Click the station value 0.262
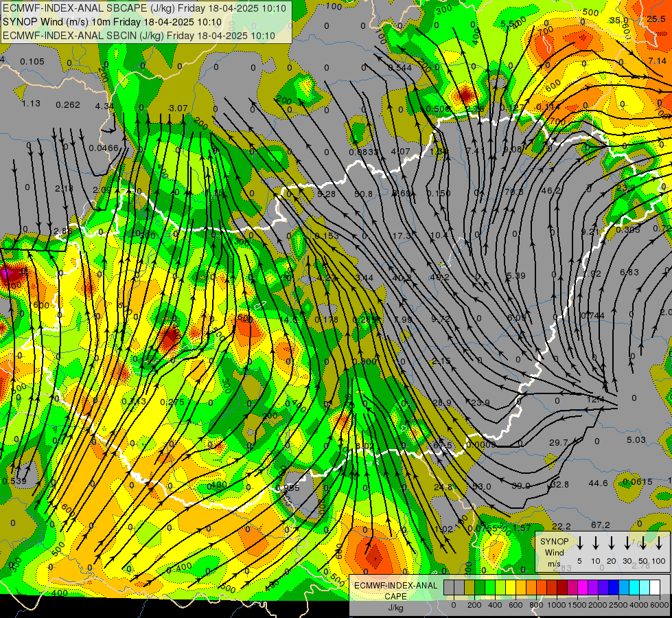Screen dimensions: 672x618 (x=68, y=104)
